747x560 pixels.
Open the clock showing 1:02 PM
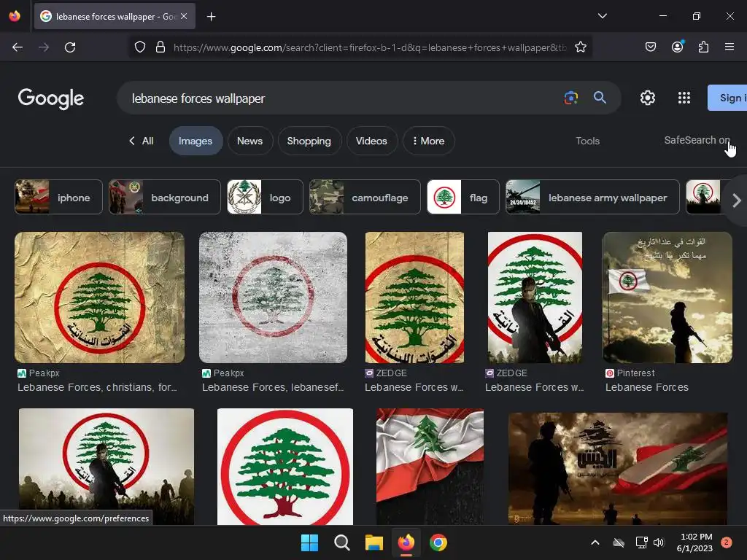pos(694,542)
